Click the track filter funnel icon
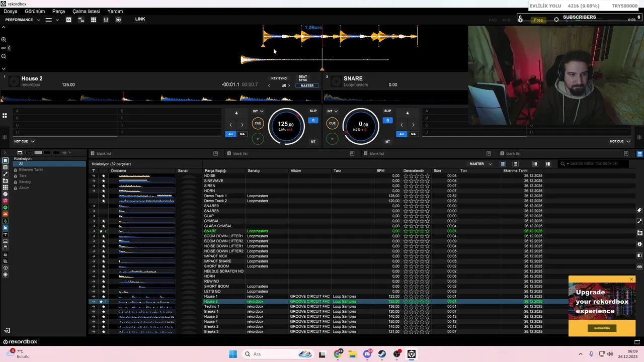This screenshot has height=362, width=644. tap(93, 170)
